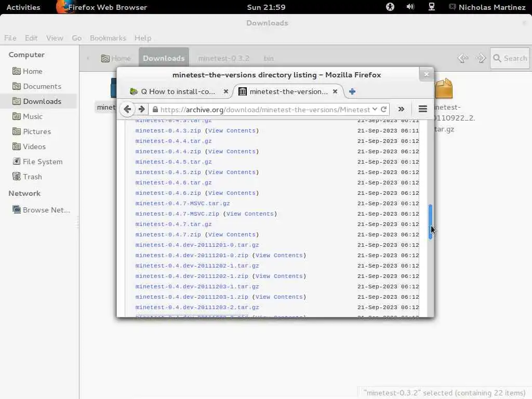Reload the archive.org page
This screenshot has width=532, height=399.
pos(384,109)
